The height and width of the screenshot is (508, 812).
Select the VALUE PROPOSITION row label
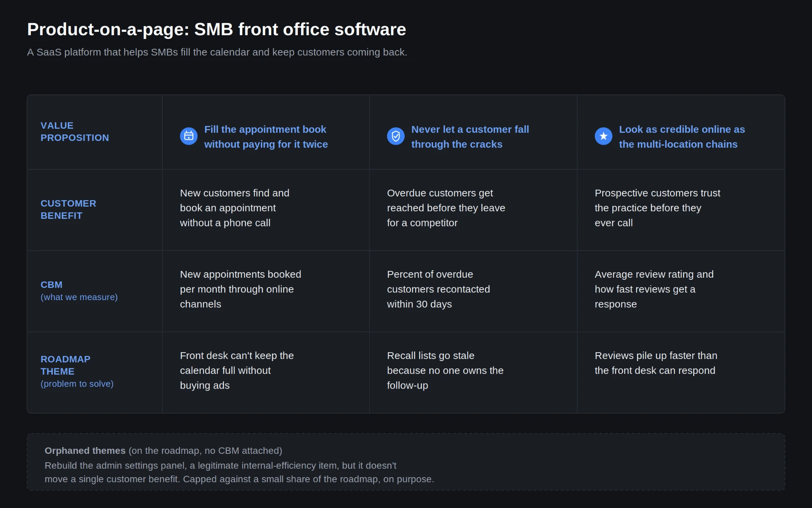[75, 132]
